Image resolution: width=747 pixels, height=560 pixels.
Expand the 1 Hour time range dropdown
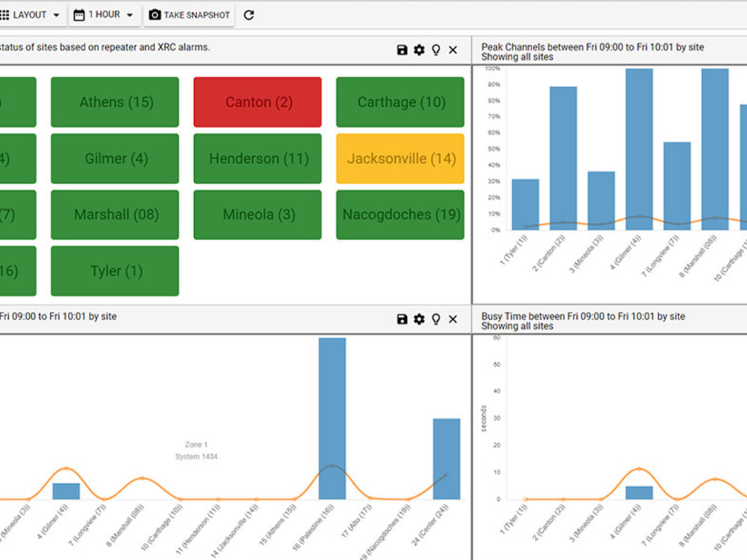click(x=104, y=15)
